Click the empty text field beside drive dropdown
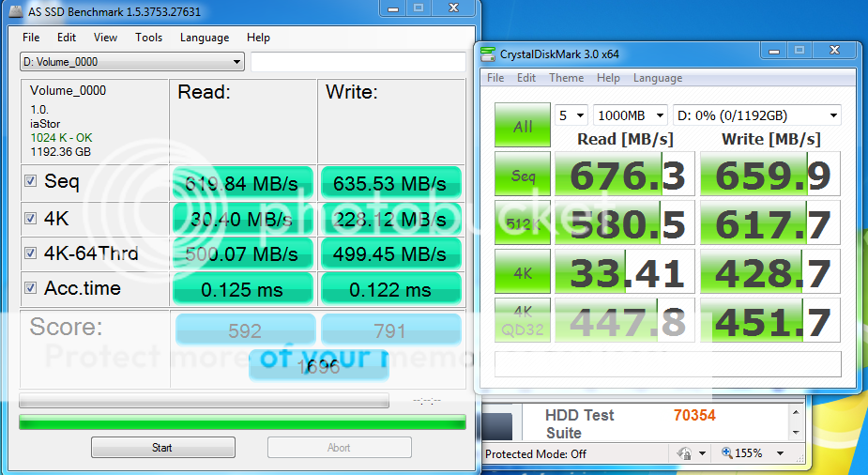This screenshot has width=868, height=475. click(x=358, y=61)
